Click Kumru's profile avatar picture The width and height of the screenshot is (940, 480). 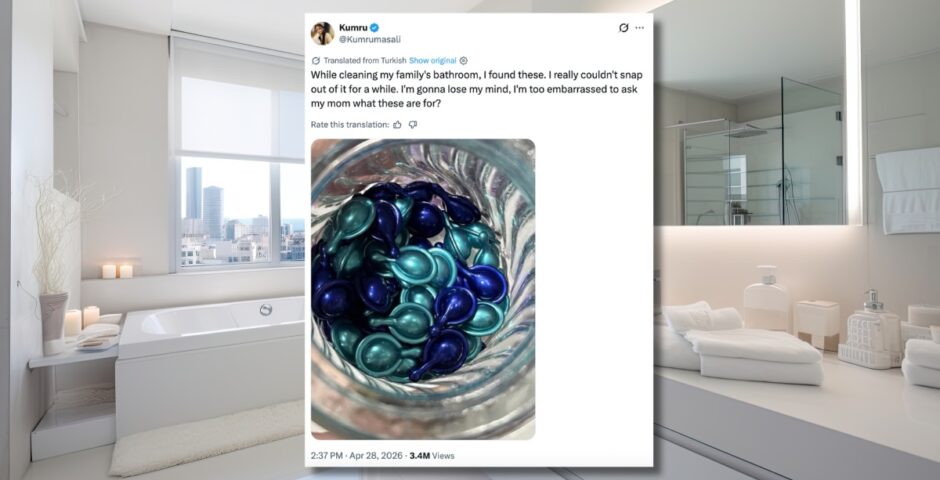(322, 34)
